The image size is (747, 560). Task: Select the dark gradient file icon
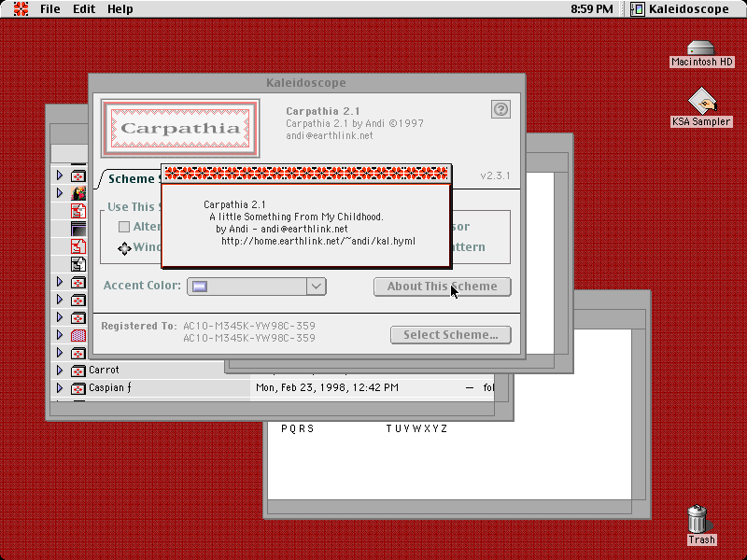click(x=78, y=229)
